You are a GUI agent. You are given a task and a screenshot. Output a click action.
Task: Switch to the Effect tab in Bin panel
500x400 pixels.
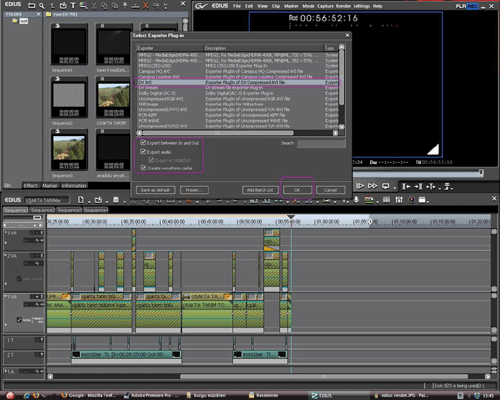[30, 185]
